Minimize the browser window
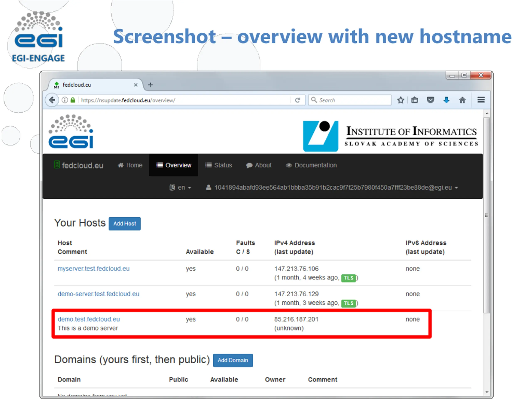The width and height of the screenshot is (532, 399). coord(452,75)
